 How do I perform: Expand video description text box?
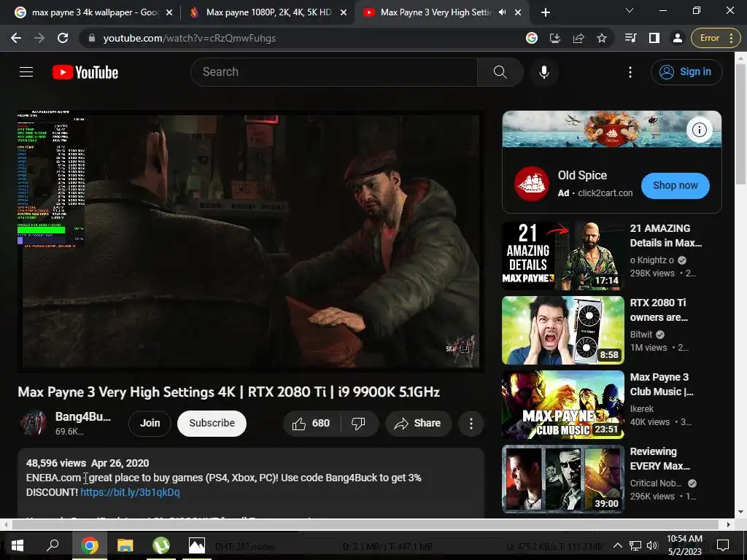tap(251, 483)
